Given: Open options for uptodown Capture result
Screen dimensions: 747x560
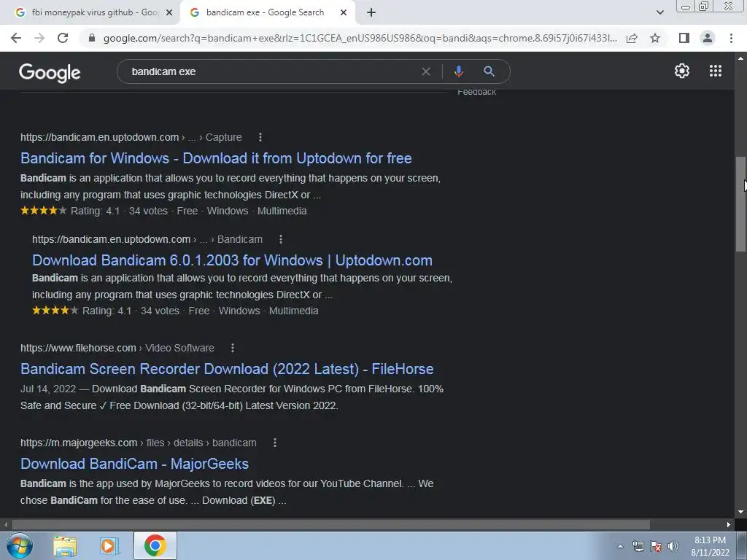Looking at the screenshot, I should (x=260, y=137).
